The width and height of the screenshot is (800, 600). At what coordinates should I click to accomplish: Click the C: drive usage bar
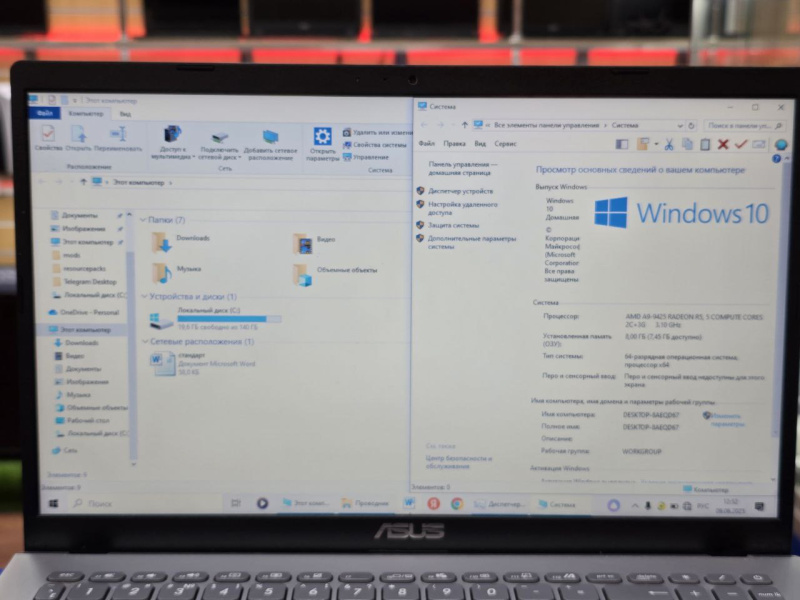(229, 319)
